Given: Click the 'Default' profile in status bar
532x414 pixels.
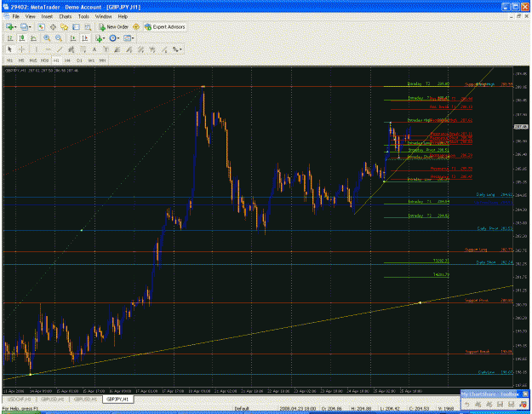Looking at the screenshot, I should coord(242,409).
